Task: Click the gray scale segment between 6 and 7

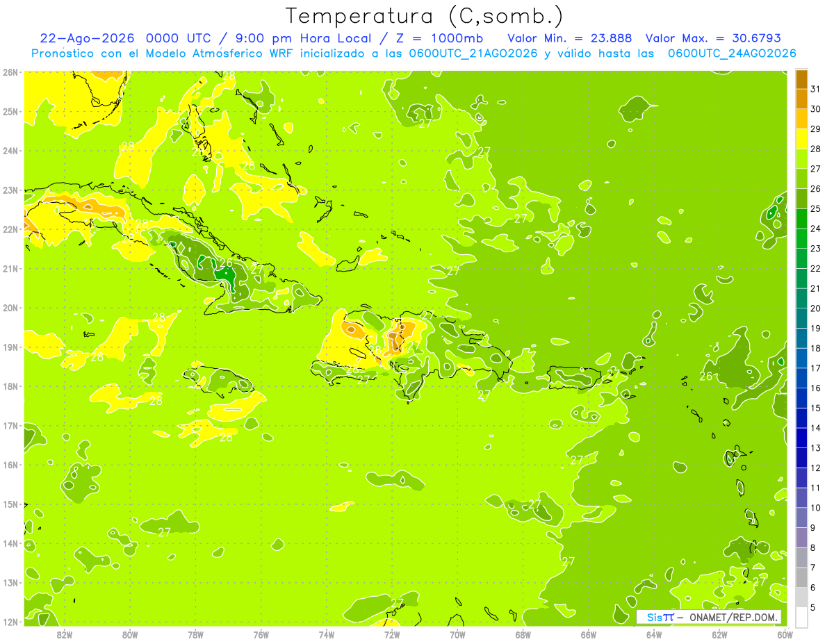Action: click(801, 577)
